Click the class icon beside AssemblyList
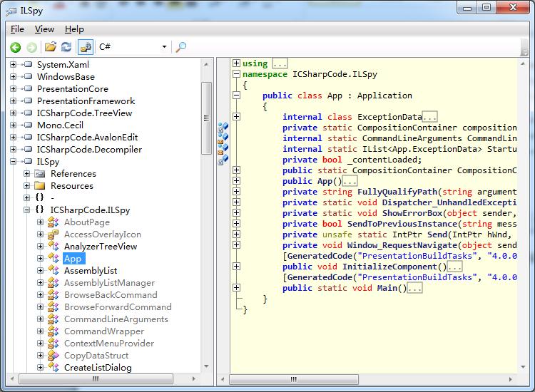 coord(53,271)
